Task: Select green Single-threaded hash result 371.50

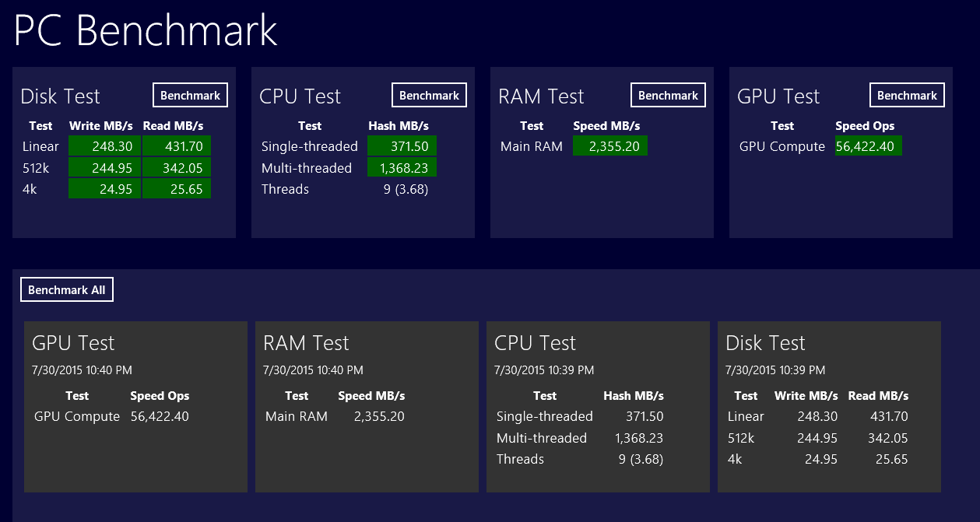Action: (x=402, y=146)
